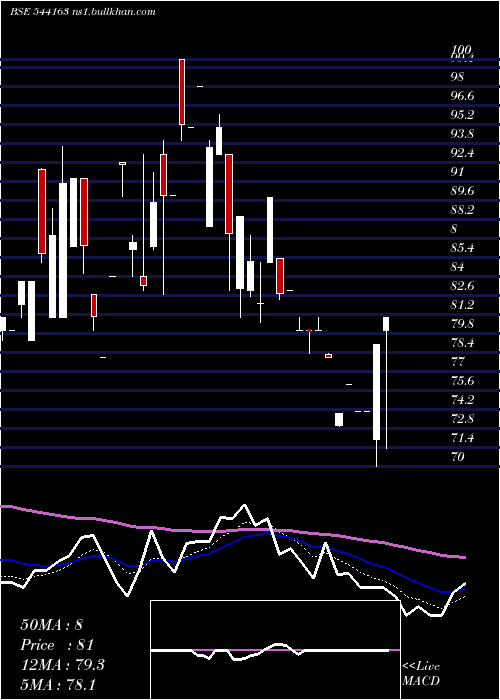Image resolution: width=500 pixels, height=700 pixels.
Task: Select the 84 price axis label
Action: pyautogui.click(x=458, y=267)
